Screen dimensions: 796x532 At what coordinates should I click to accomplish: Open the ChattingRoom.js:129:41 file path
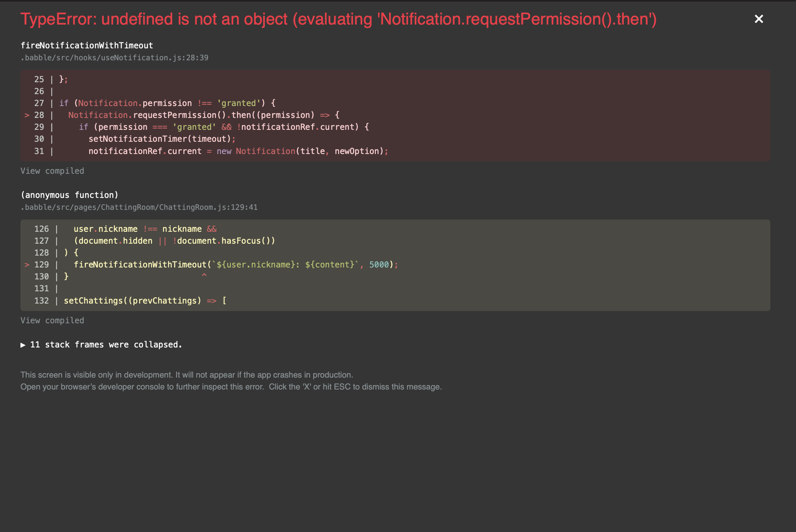[139, 207]
